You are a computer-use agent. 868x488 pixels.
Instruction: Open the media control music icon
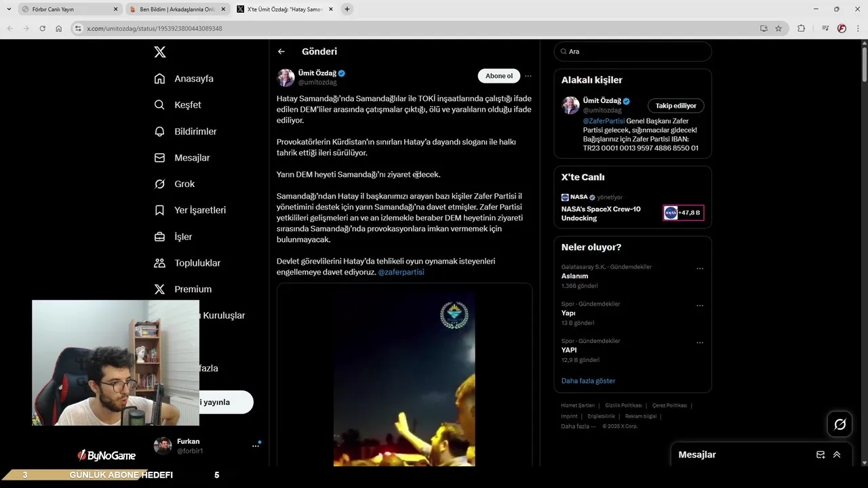point(825,28)
